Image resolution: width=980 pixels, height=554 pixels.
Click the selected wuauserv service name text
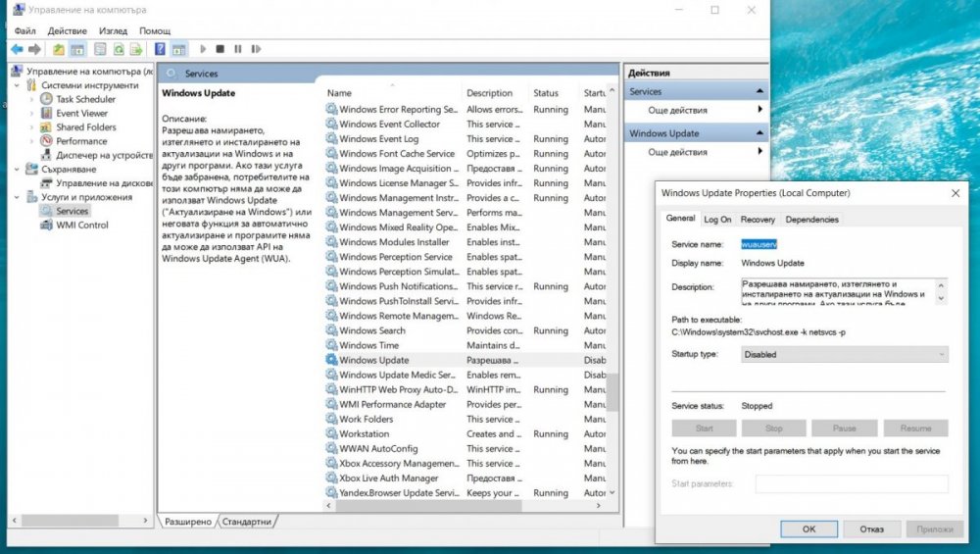tap(759, 244)
